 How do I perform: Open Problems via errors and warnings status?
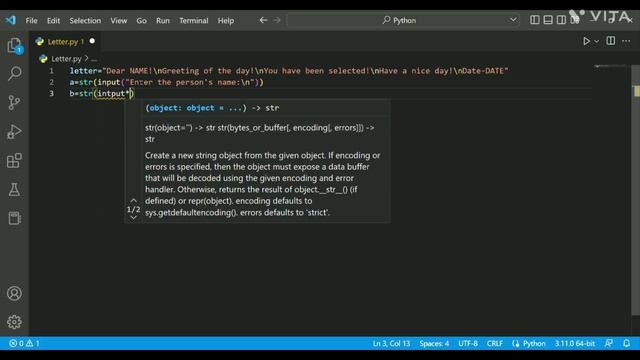click(x=24, y=343)
